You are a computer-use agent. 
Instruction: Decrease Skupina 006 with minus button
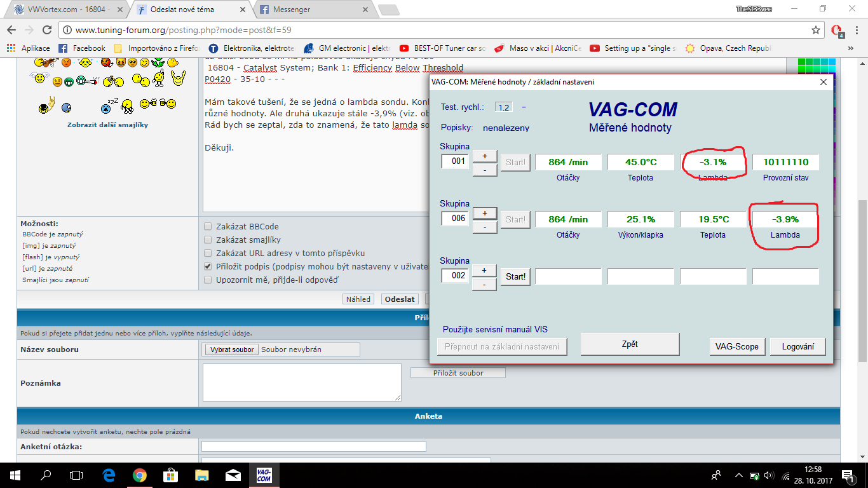pos(484,227)
